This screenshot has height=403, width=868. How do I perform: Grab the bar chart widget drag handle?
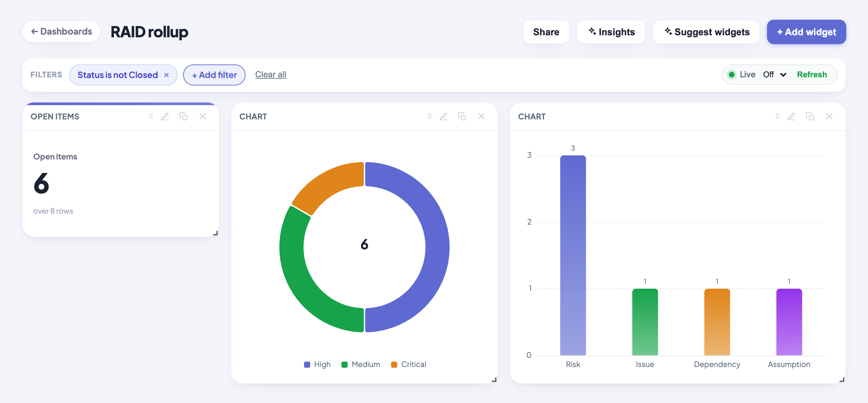tap(777, 116)
